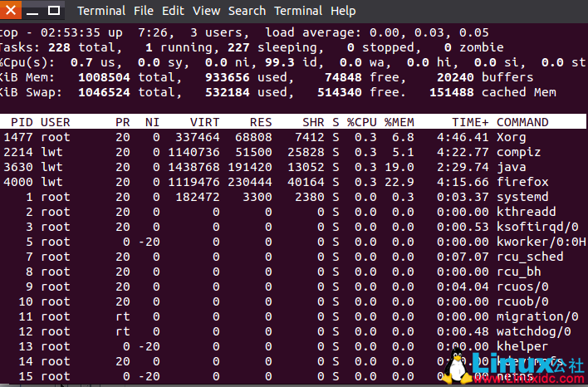Viewport: 588px width, 387px height.
Task: Open the Help menu
Action: (343, 11)
